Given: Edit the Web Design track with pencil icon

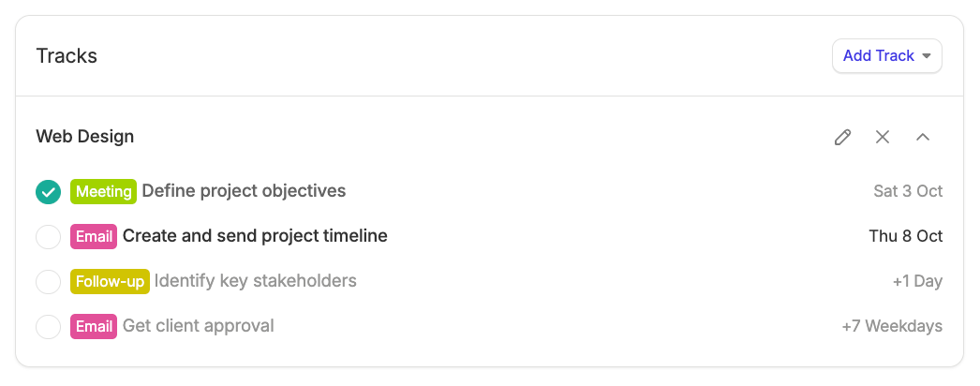Looking at the screenshot, I should [x=842, y=137].
